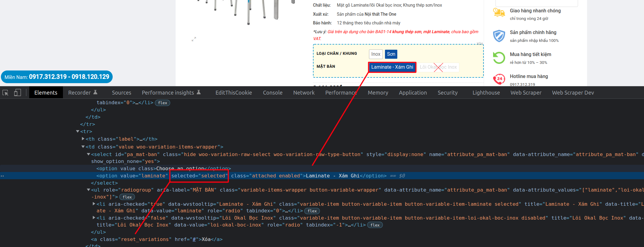644x247 pixels.
Task: Click the red 24 hotline icon
Action: [499, 79]
